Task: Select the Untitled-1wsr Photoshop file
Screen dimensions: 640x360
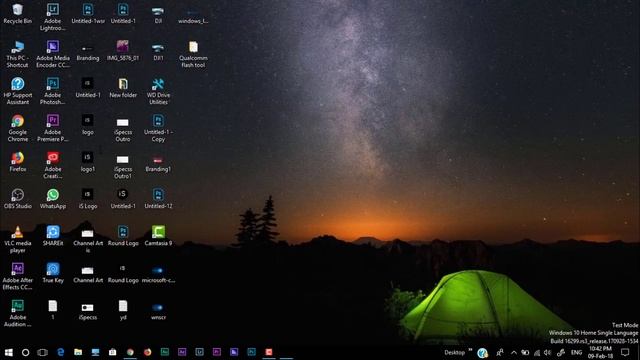Action: (88, 14)
